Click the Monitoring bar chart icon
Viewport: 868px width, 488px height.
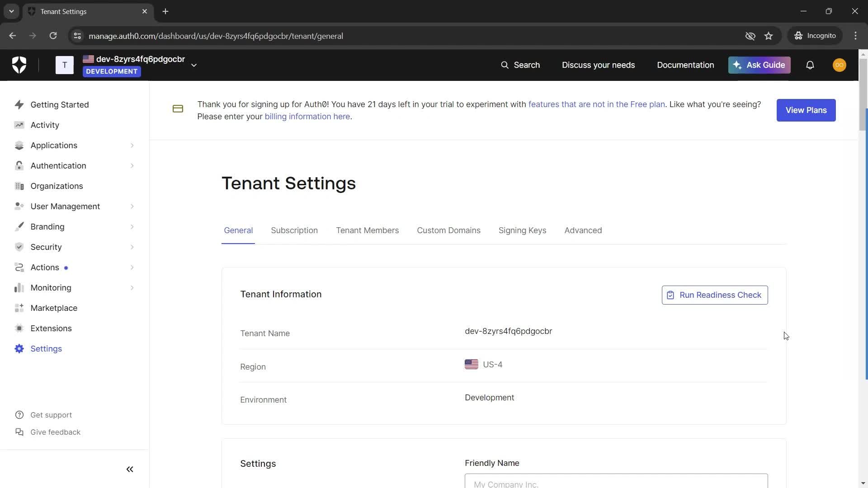(x=19, y=288)
